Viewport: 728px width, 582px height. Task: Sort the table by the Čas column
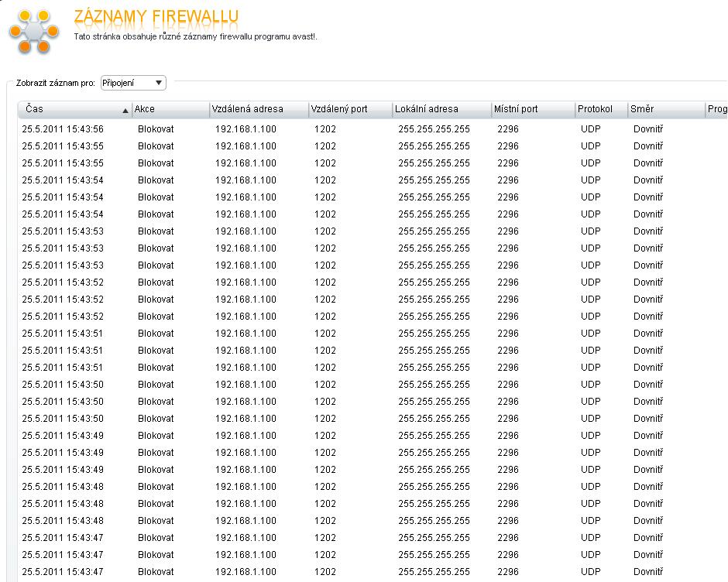point(75,109)
